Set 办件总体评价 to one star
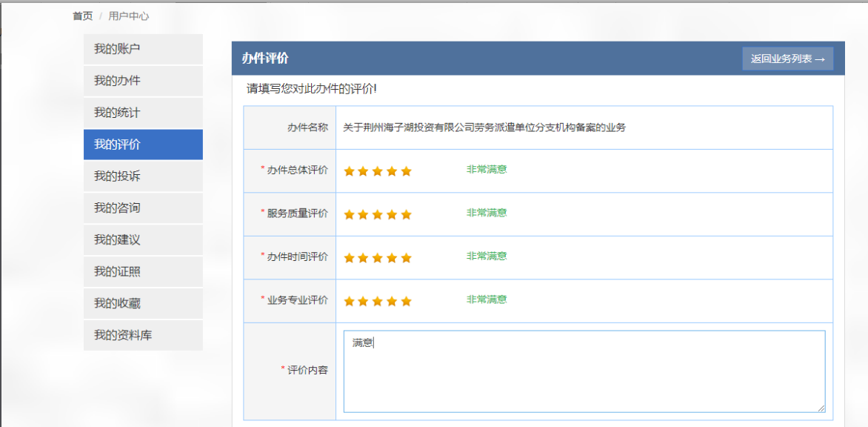The image size is (868, 427). (350, 171)
